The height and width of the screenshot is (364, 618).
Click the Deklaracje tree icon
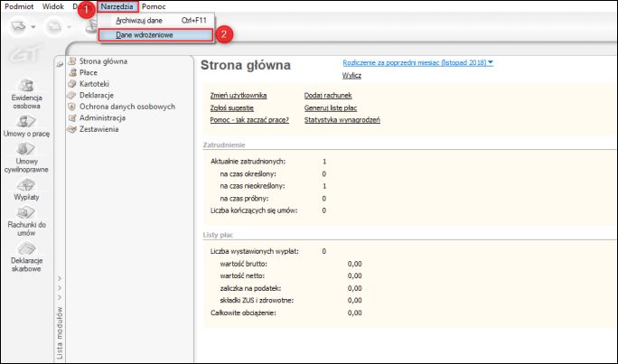tap(72, 96)
